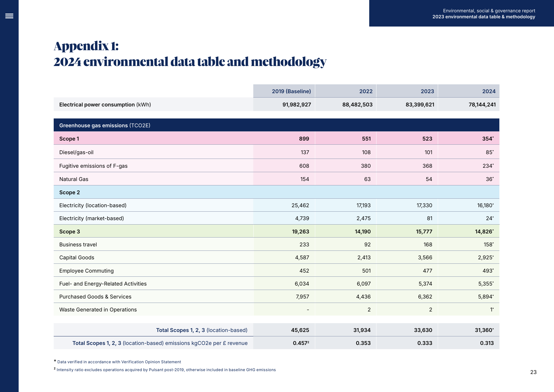Click the total value 45,625
Screen dimensions: 554x392
pyautogui.click(x=300, y=330)
